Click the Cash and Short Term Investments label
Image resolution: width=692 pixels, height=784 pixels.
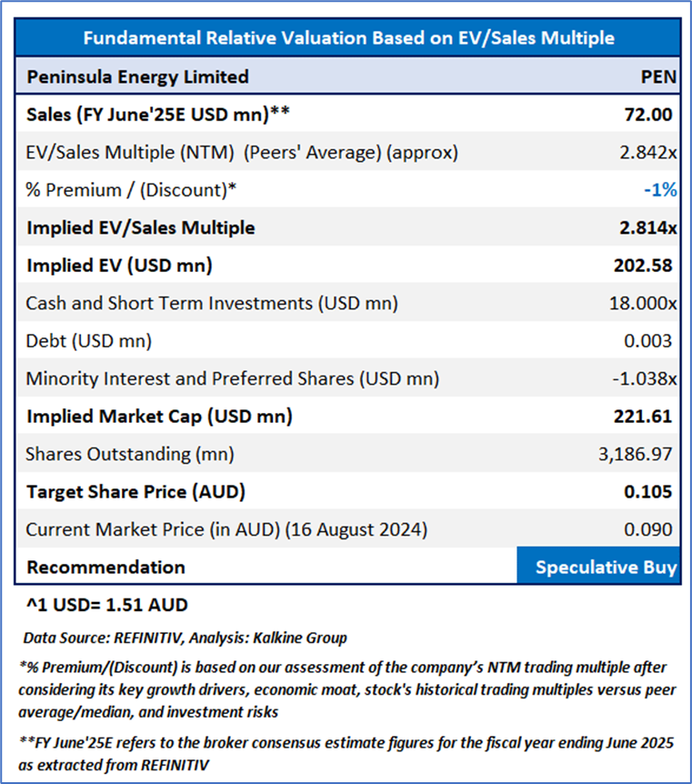tap(212, 303)
